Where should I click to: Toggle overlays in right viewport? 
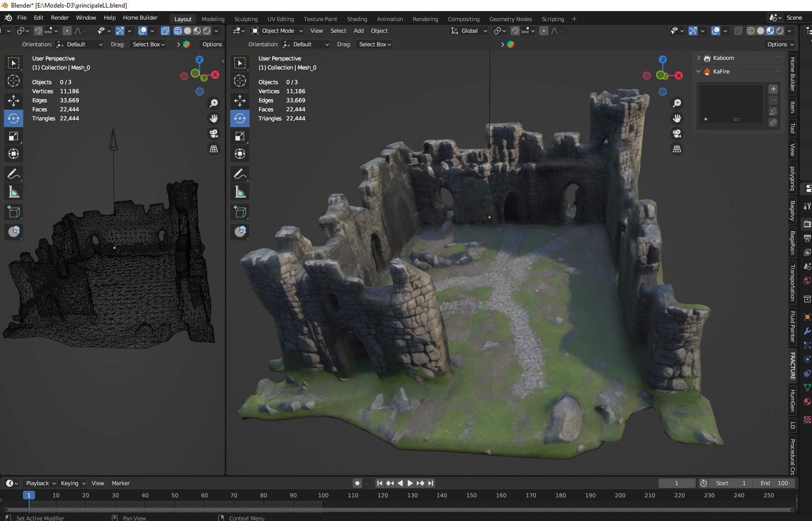[x=716, y=31]
